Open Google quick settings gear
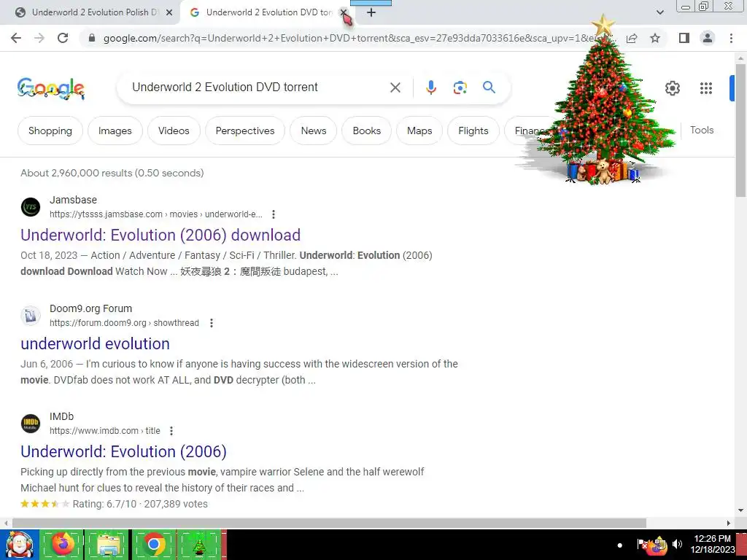This screenshot has width=747, height=560. point(673,88)
